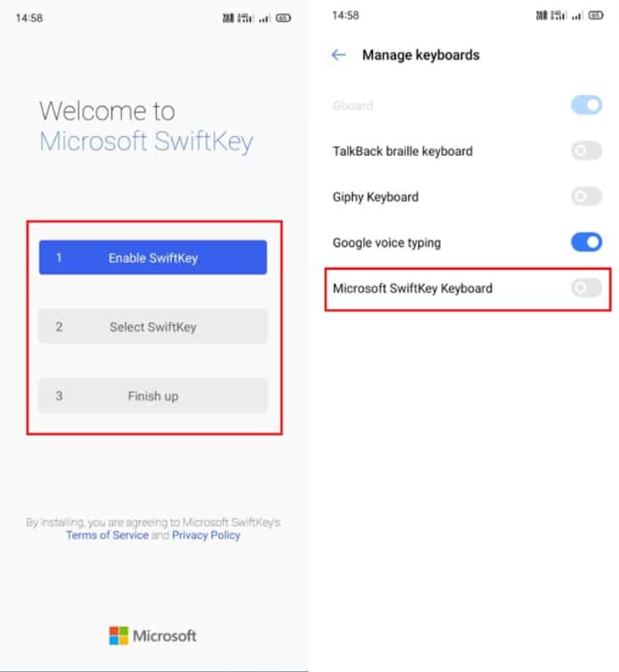Tap battery icon in right screen status bar
This screenshot has width=619, height=672.
(596, 16)
